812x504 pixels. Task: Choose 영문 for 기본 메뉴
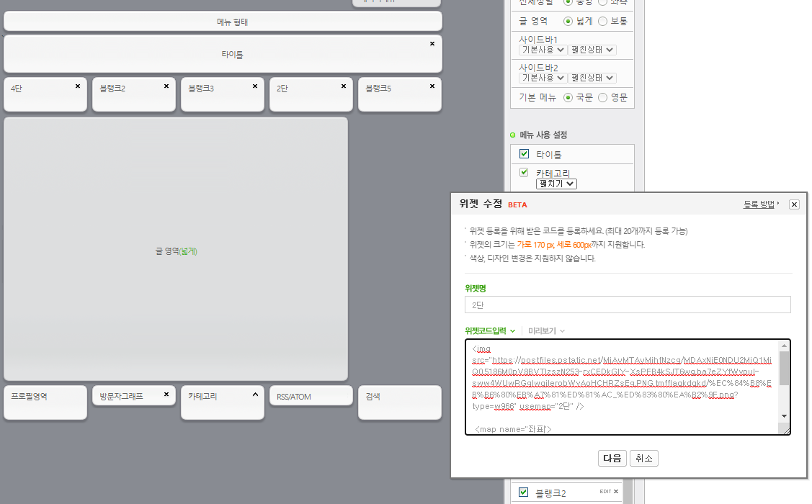point(603,97)
